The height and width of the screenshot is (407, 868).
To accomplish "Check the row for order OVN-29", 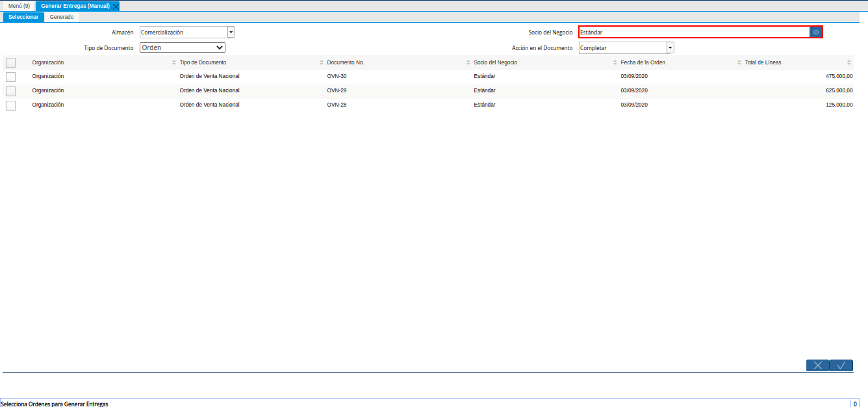I will [x=10, y=91].
